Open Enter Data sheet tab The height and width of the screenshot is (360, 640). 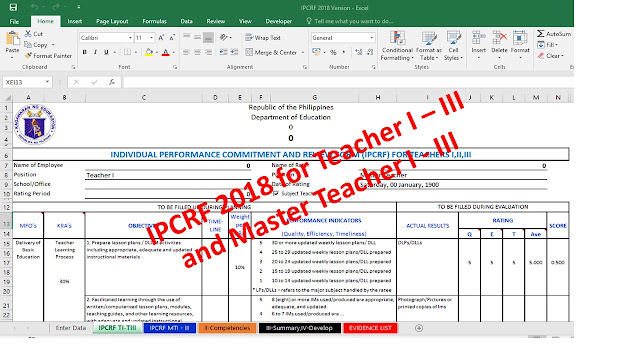[71, 328]
